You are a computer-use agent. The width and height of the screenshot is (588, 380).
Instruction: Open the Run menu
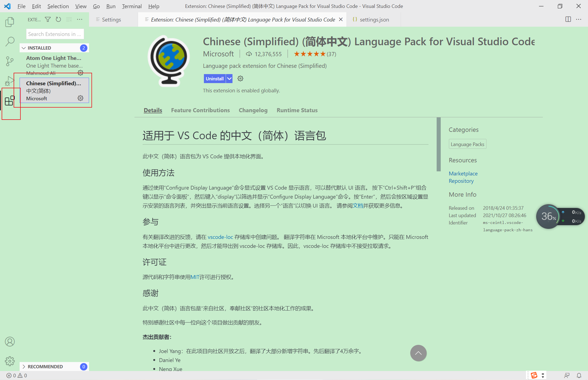[x=111, y=6]
